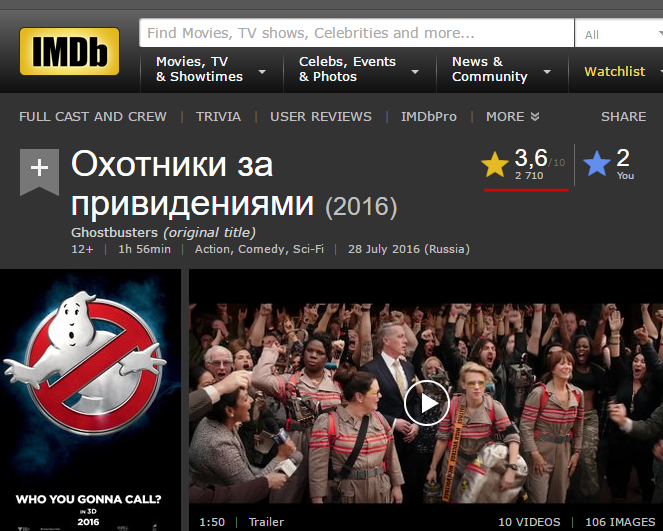Add movie to watchlist ribbon icon
This screenshot has width=663, height=531.
click(x=39, y=172)
